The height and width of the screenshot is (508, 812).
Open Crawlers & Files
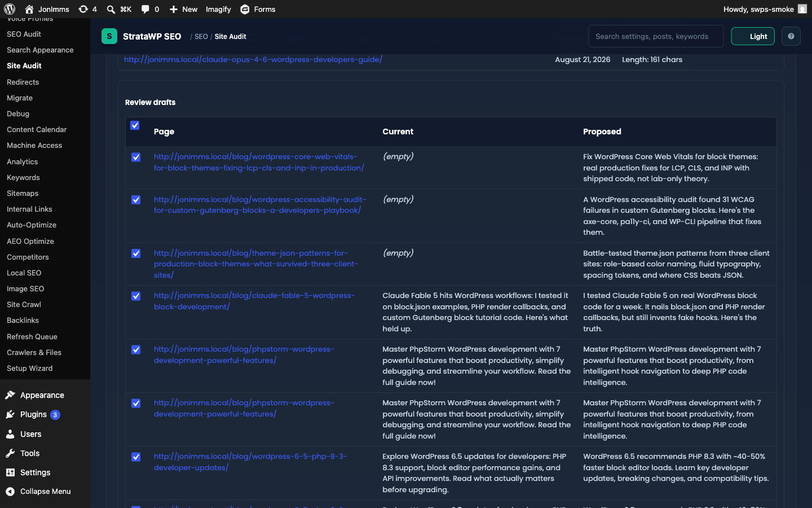pyautogui.click(x=34, y=352)
